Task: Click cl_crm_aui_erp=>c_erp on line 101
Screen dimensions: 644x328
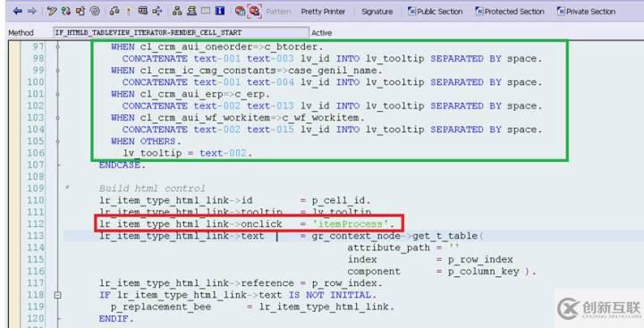Action: (x=202, y=94)
